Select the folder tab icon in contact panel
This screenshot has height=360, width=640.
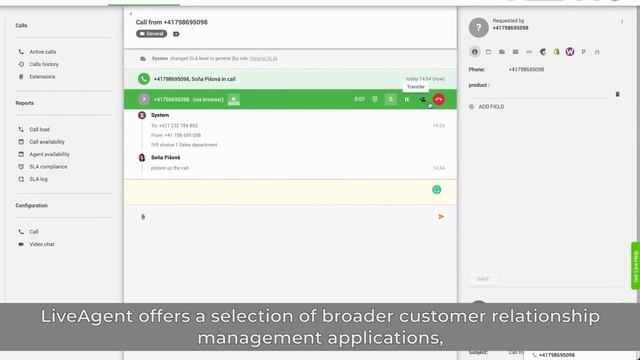[x=502, y=52]
